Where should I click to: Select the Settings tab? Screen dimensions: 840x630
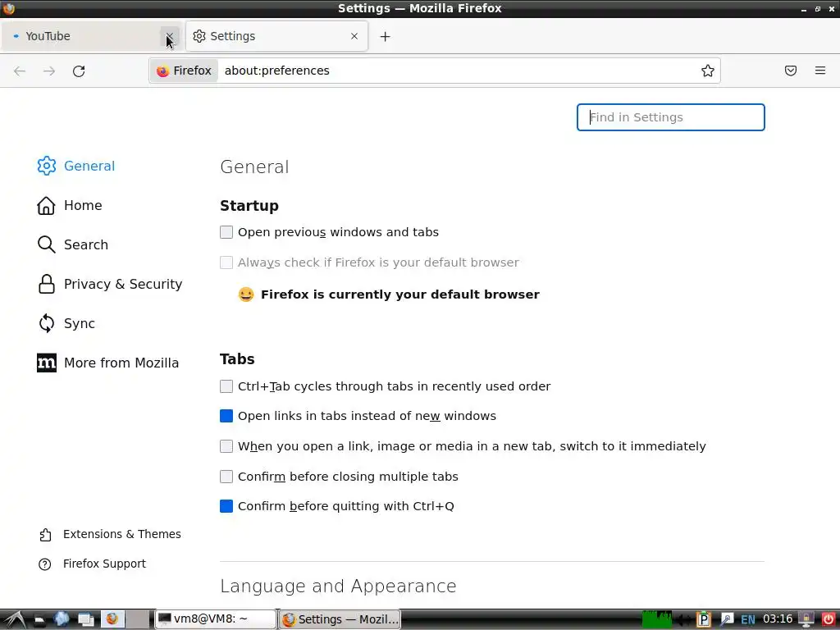point(276,36)
